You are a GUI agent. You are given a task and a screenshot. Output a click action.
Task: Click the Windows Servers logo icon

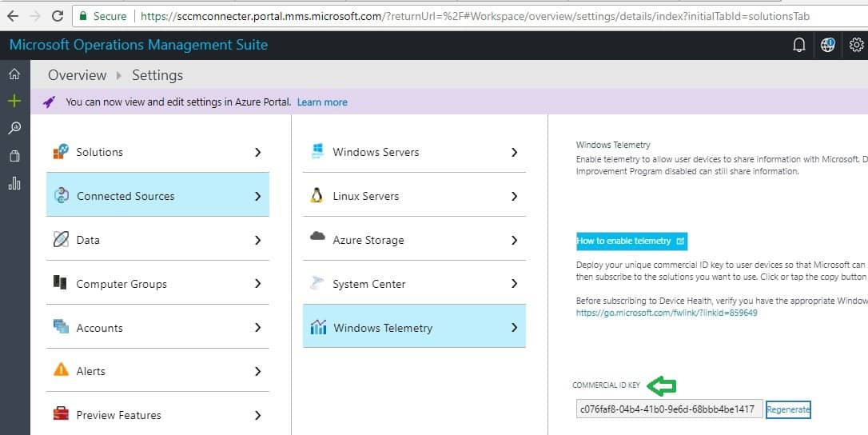pos(318,151)
